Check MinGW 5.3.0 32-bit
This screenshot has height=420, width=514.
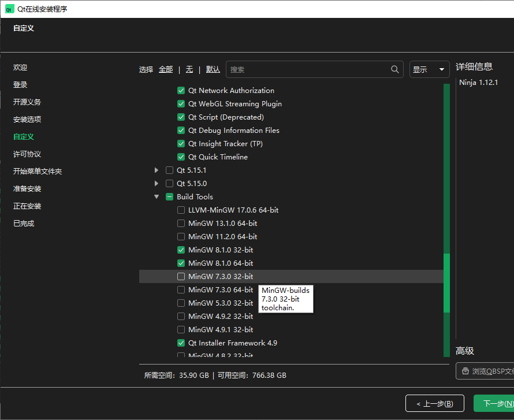[181, 303]
